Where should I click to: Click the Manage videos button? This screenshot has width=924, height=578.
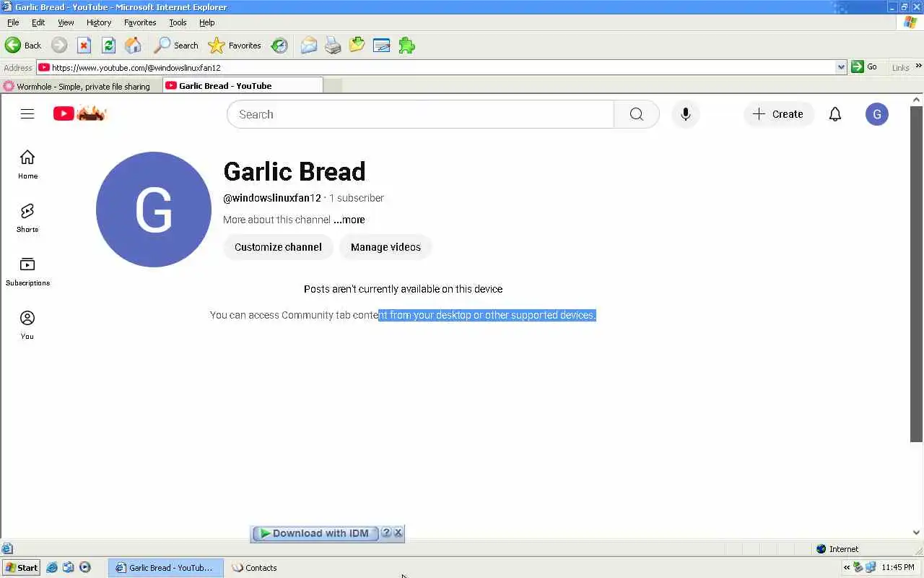(x=385, y=247)
